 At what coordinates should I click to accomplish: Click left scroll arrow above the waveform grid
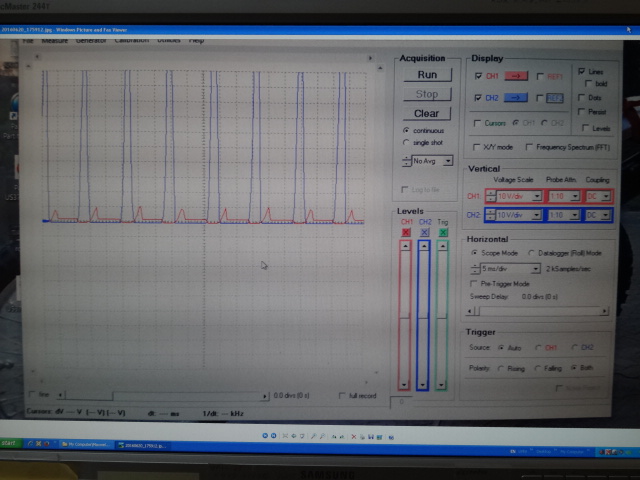coord(37,57)
